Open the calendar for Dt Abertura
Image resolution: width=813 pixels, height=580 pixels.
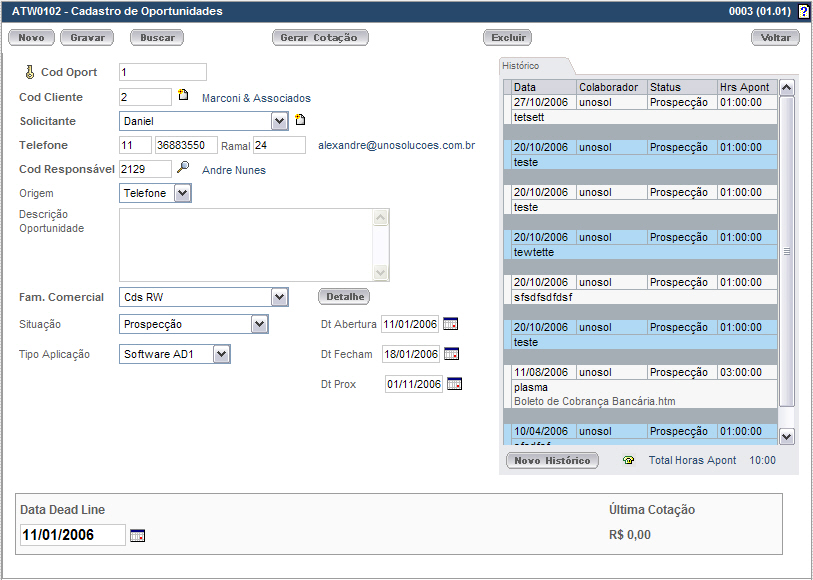point(451,324)
